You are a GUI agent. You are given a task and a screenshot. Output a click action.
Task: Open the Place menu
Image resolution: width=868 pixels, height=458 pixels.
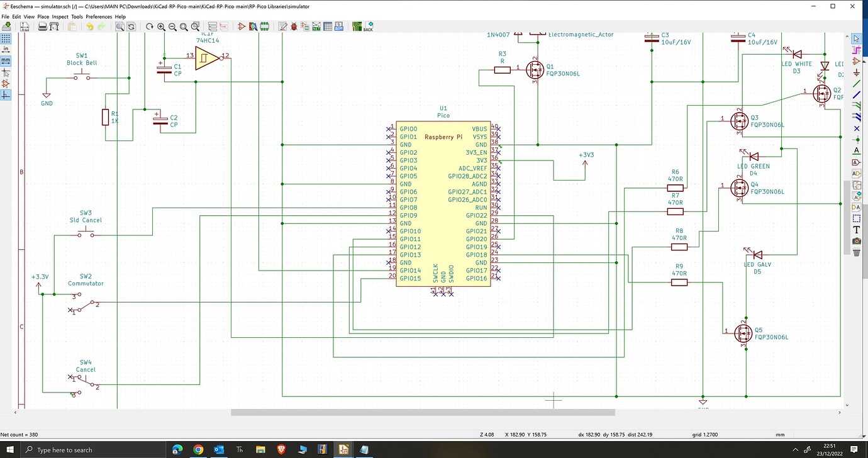click(x=43, y=16)
